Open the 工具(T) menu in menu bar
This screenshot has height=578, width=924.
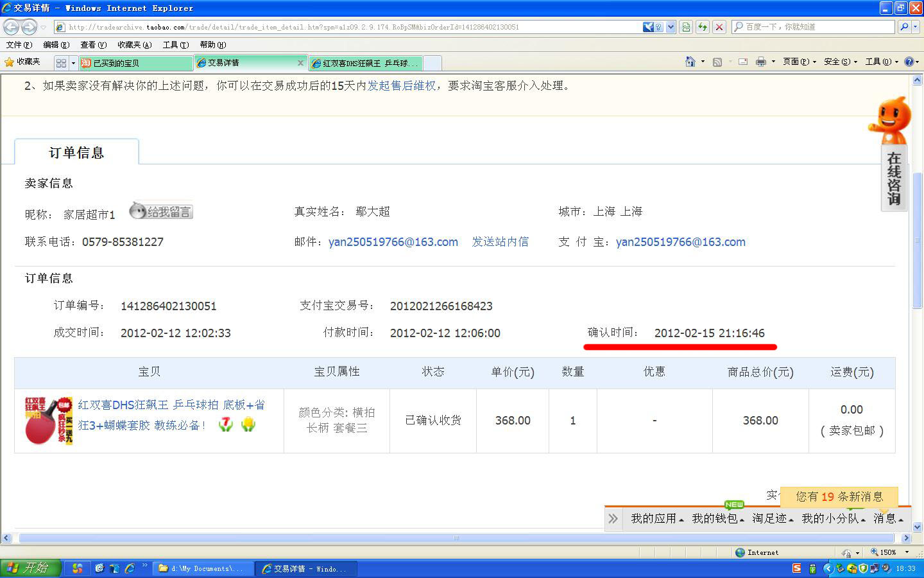pyautogui.click(x=176, y=45)
